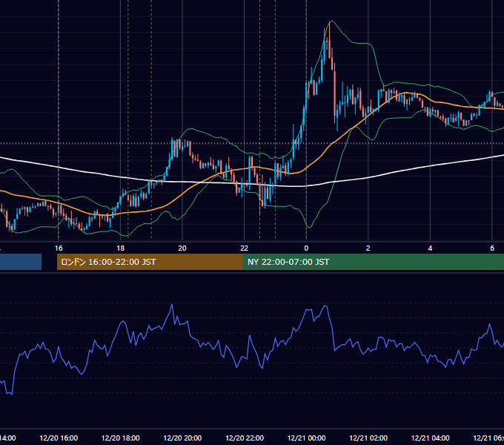Click the 6 hour axis label
The image size is (504, 445).
[492, 248]
